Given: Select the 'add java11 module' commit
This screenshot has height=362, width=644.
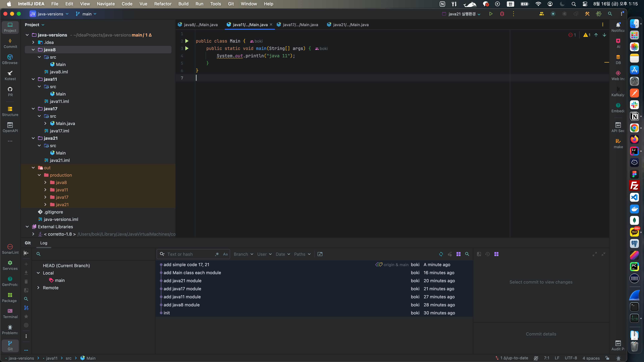Looking at the screenshot, I should click(182, 297).
